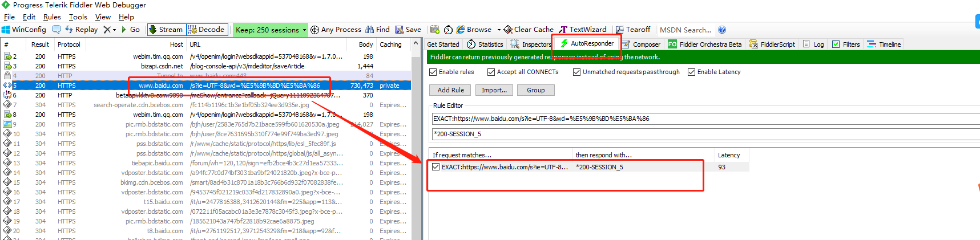Open the Filters tab
This screenshot has height=240, width=980.
pyautogui.click(x=846, y=44)
